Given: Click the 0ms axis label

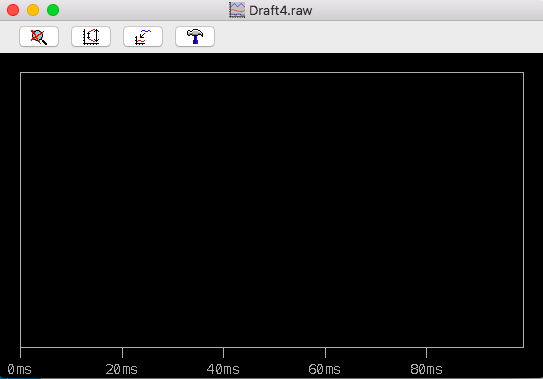Looking at the screenshot, I should coord(19,369).
